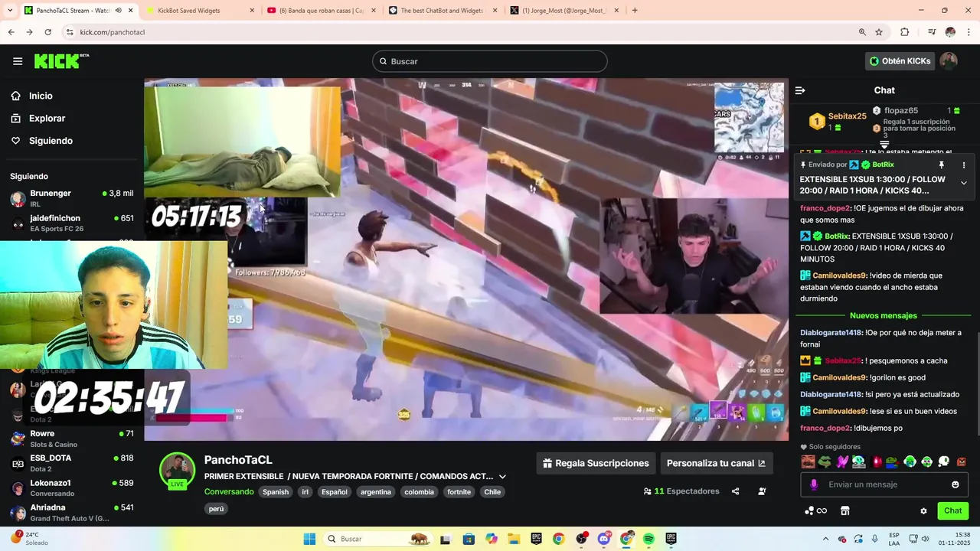Viewport: 980px width, 551px height.
Task: Select the fortnite tag
Action: (x=459, y=492)
